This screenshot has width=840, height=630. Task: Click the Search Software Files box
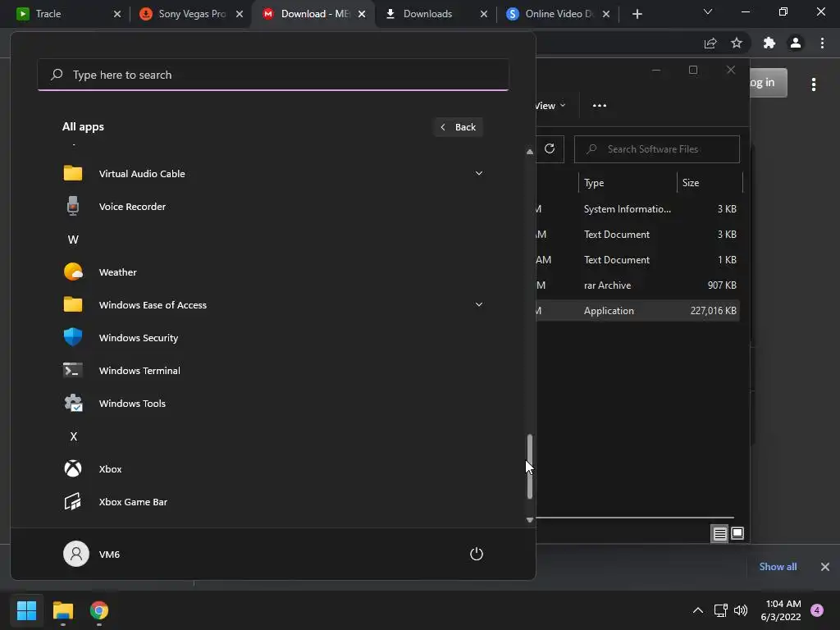pyautogui.click(x=657, y=149)
